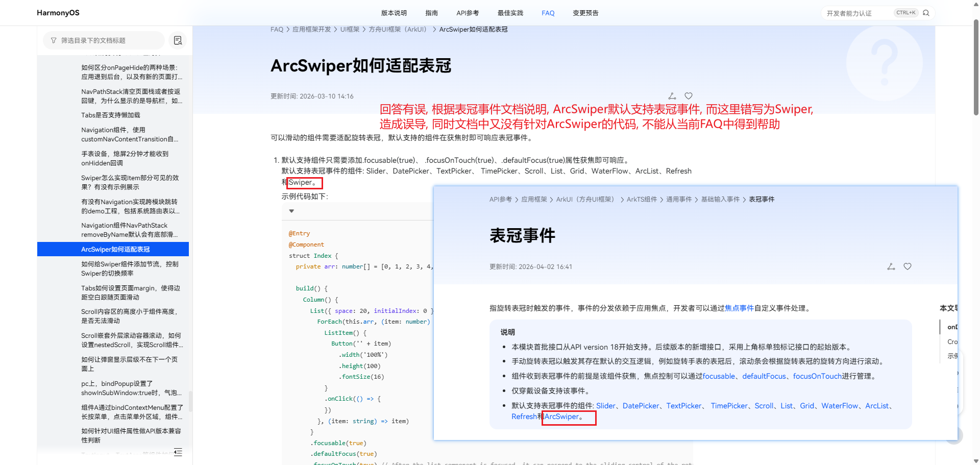Click the 筛选目录下的文档标题 filter field
Screen dimensions: 980x465
click(104, 40)
